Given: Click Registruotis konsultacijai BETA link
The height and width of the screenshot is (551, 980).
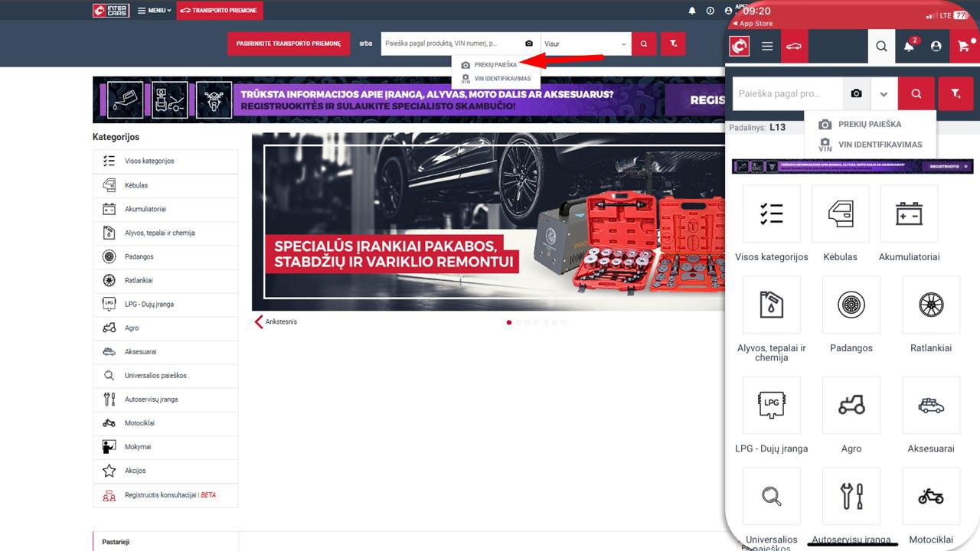Looking at the screenshot, I should point(165,495).
